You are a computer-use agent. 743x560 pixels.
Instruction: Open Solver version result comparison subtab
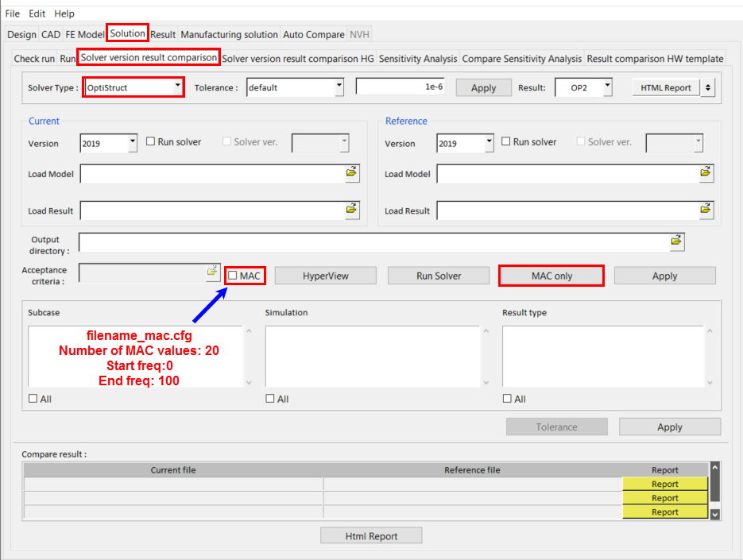pos(149,58)
